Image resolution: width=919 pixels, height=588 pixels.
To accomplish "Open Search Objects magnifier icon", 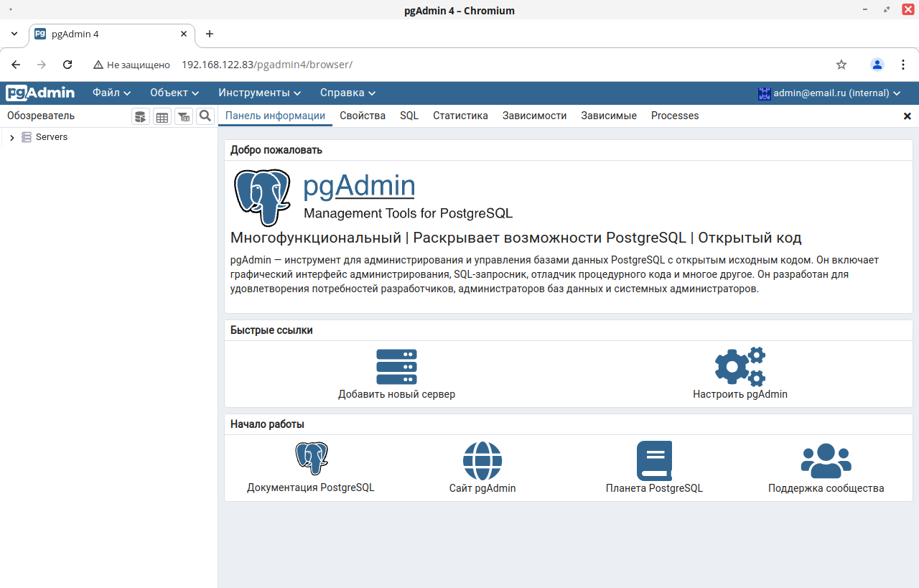I will 205,116.
